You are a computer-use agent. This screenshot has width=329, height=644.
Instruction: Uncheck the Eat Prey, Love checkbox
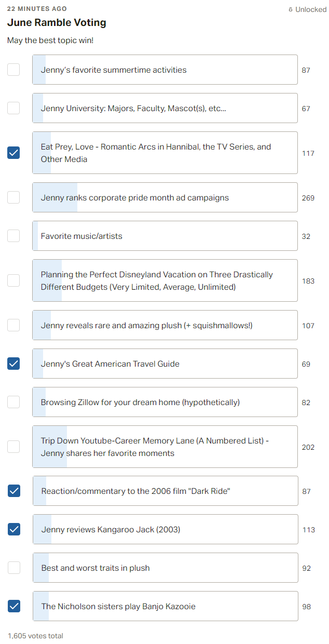pos(13,153)
